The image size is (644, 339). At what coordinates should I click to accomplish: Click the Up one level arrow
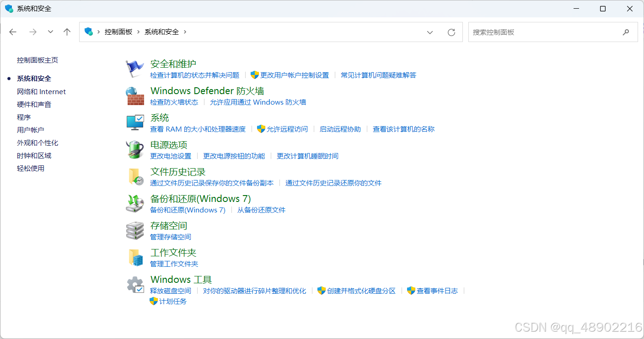coord(67,32)
